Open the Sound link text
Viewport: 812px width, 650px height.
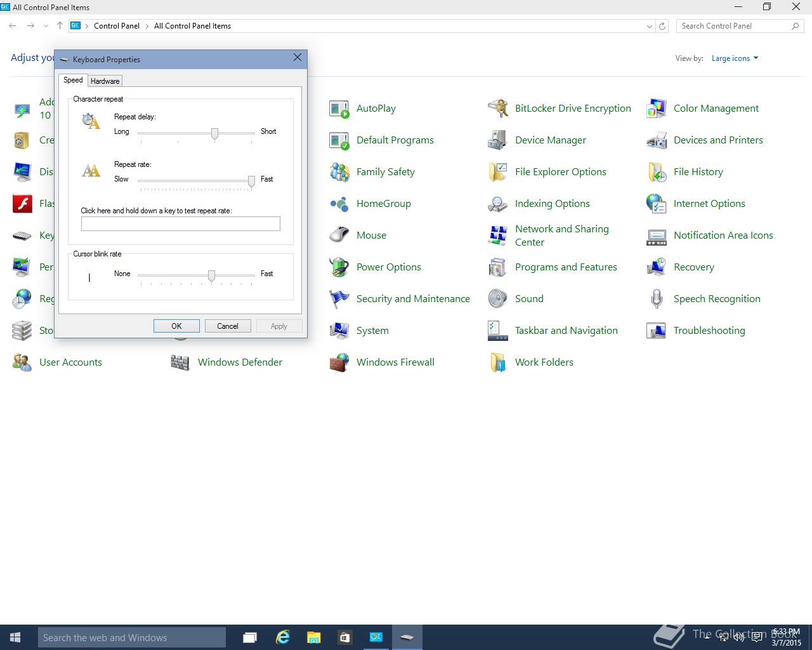[529, 299]
